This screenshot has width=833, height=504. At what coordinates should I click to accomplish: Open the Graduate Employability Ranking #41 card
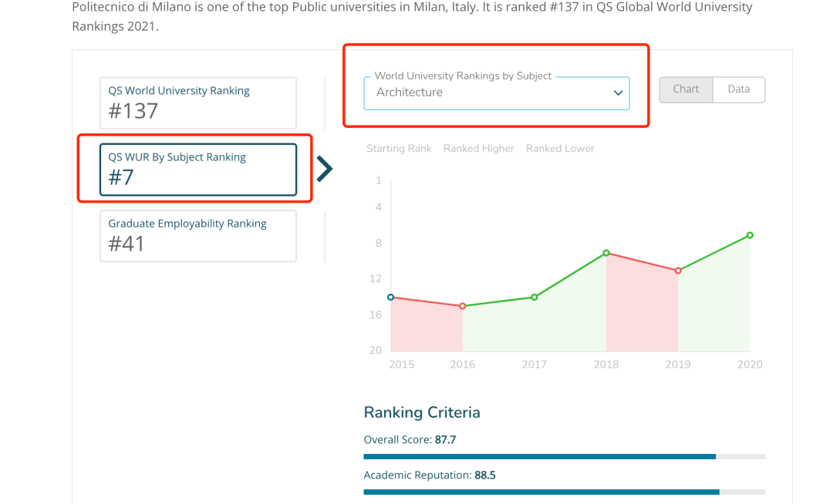pyautogui.click(x=198, y=236)
